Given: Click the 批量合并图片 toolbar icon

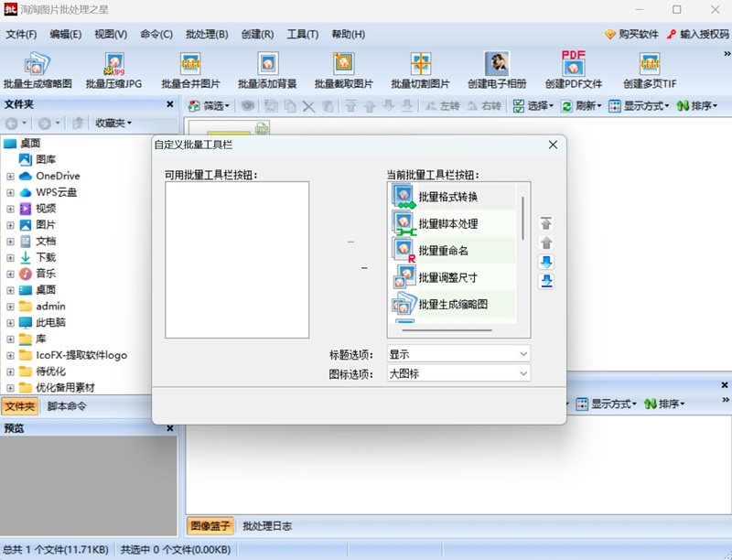Looking at the screenshot, I should (190, 70).
